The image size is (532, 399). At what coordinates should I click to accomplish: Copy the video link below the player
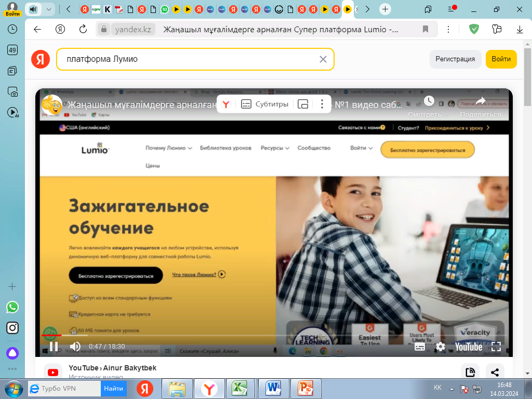click(470, 372)
